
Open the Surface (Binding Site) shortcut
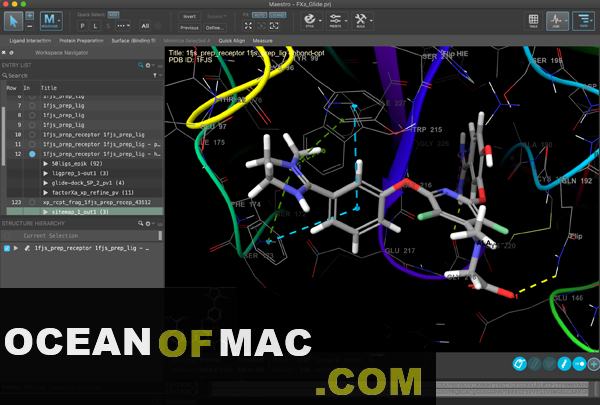click(x=134, y=41)
